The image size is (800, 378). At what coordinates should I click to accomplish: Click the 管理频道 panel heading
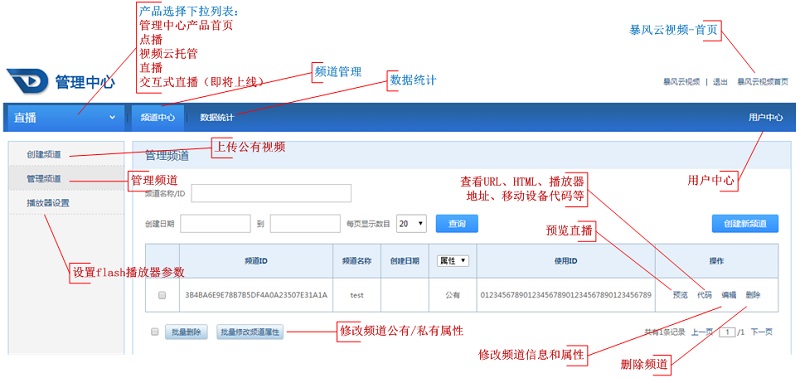[167, 156]
